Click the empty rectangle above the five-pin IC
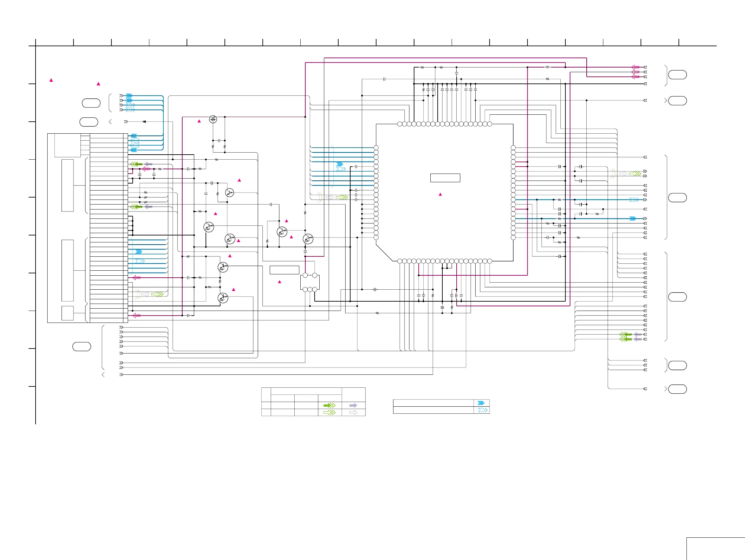This screenshot has height=560, width=745. pyautogui.click(x=284, y=270)
